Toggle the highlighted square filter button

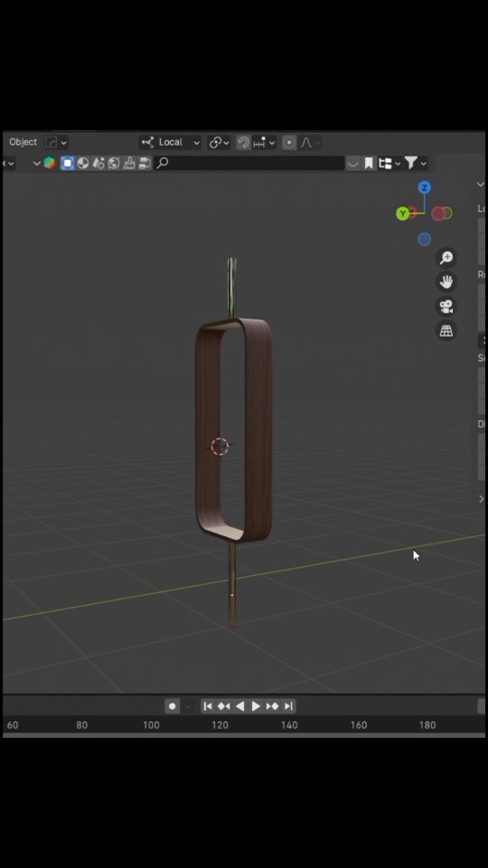68,163
